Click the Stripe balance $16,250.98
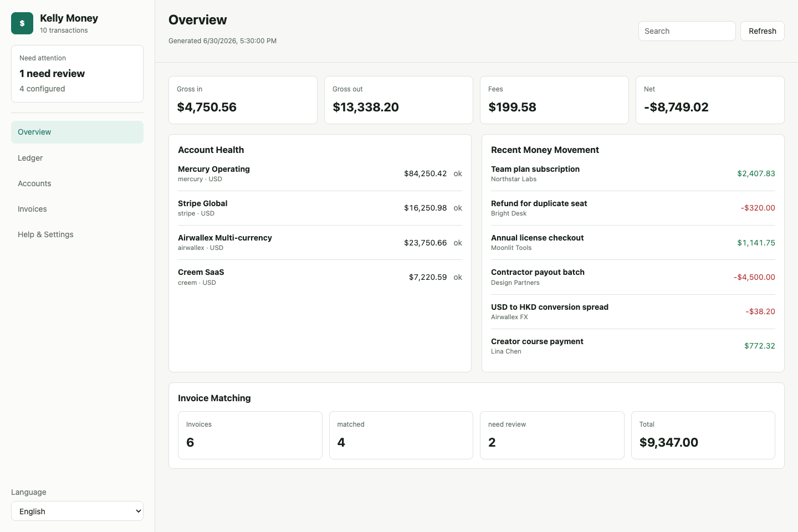798x532 pixels. click(425, 208)
